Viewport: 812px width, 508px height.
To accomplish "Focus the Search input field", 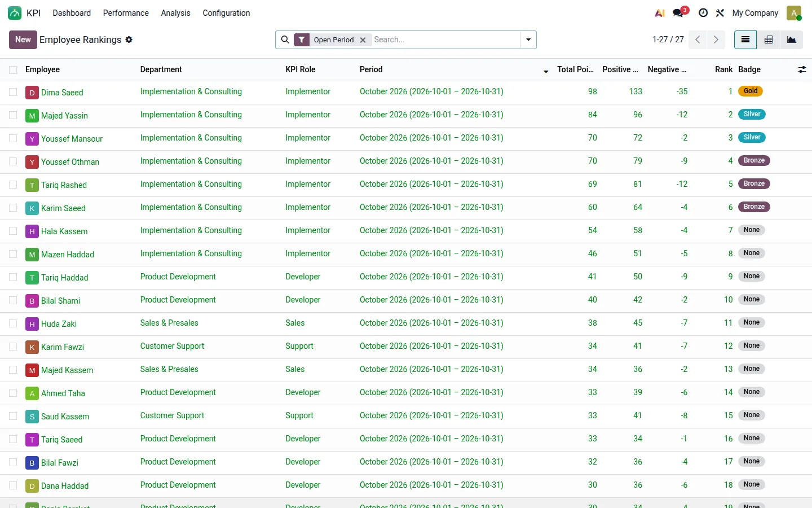I will click(445, 40).
